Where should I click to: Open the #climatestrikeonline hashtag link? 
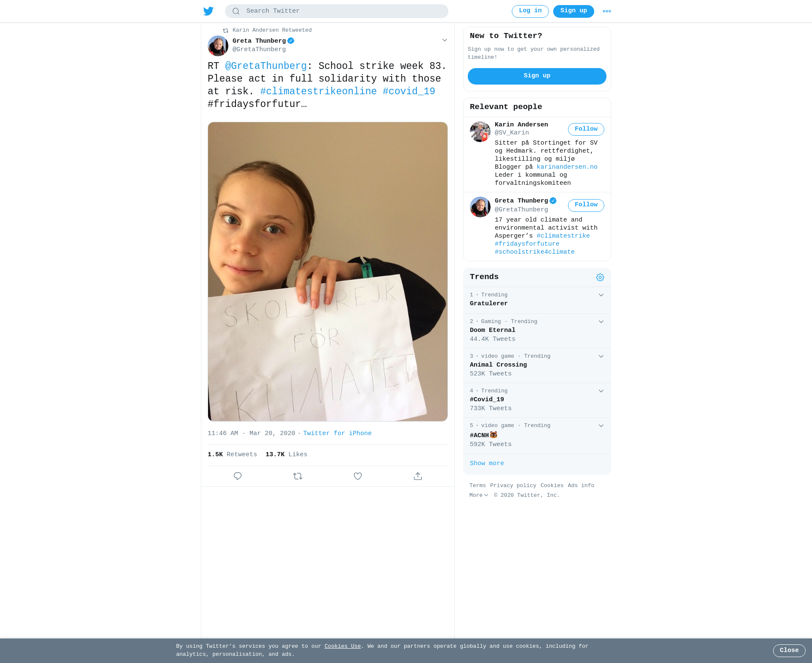pyautogui.click(x=318, y=91)
